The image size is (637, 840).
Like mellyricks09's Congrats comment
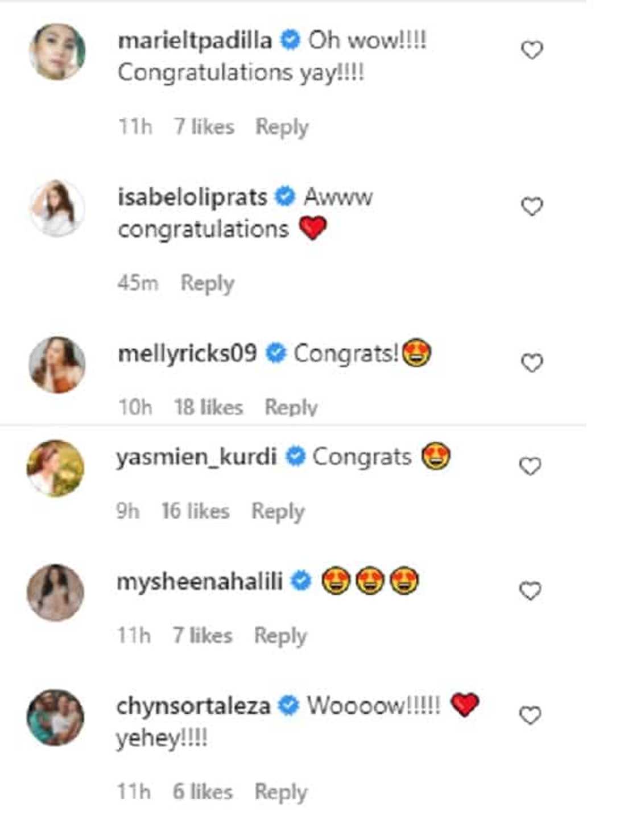tap(532, 363)
